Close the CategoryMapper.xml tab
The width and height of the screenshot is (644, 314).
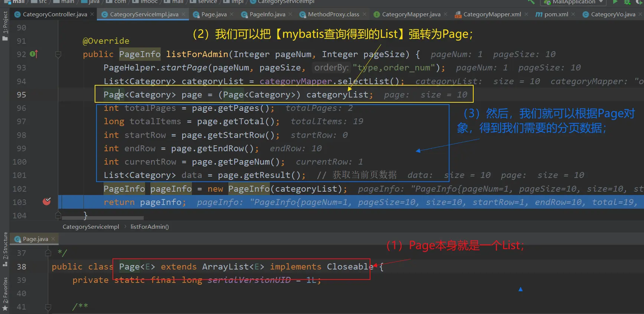tap(526, 14)
